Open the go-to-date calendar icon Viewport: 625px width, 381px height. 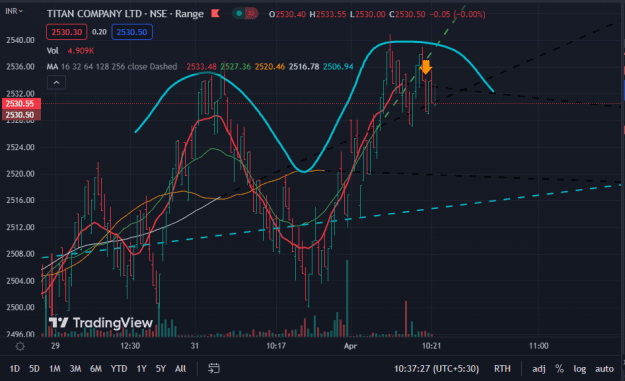pos(214,368)
